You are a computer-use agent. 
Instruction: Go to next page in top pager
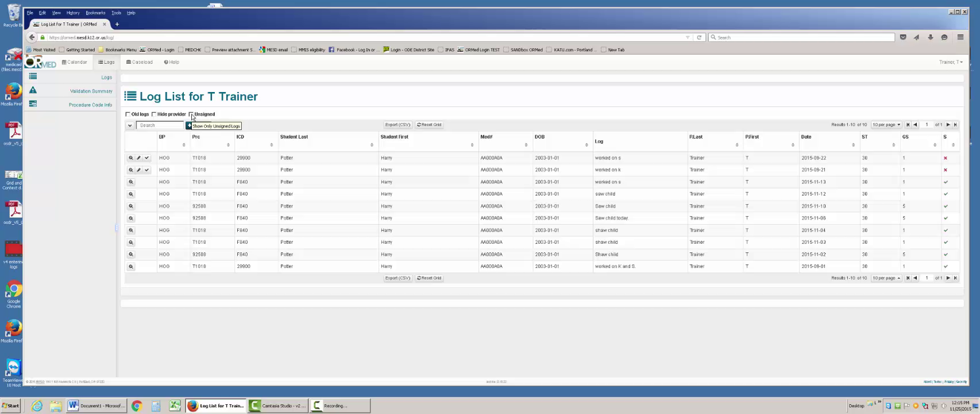pos(948,125)
